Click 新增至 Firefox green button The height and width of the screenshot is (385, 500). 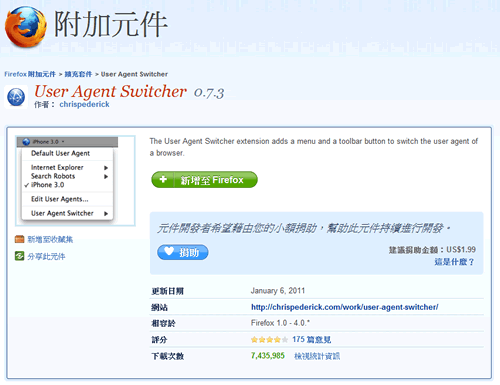[204, 180]
